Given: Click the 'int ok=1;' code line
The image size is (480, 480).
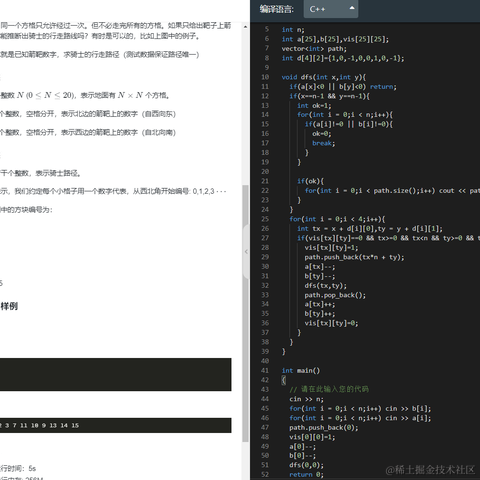Looking at the screenshot, I should coord(314,106).
